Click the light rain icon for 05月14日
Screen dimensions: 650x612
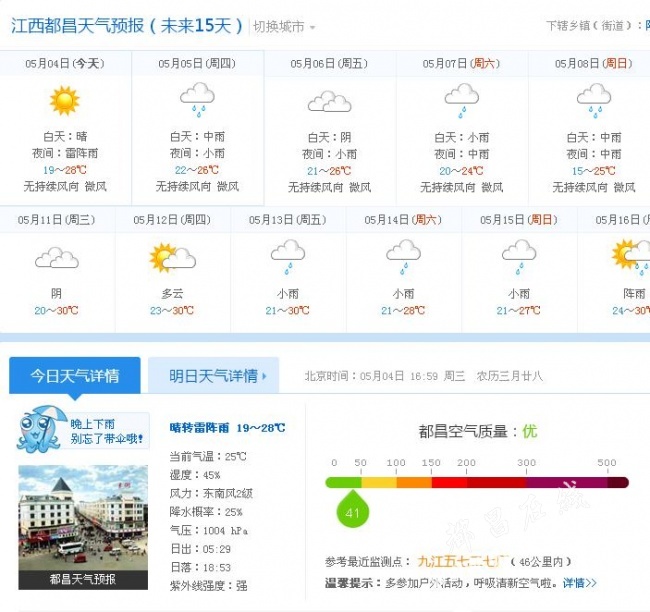[403, 257]
